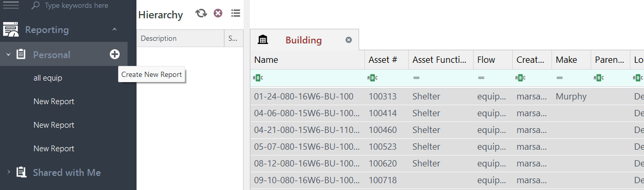Image resolution: width=644 pixels, height=190 pixels.
Task: Open the Hierarchy list view icon
Action: (x=236, y=13)
